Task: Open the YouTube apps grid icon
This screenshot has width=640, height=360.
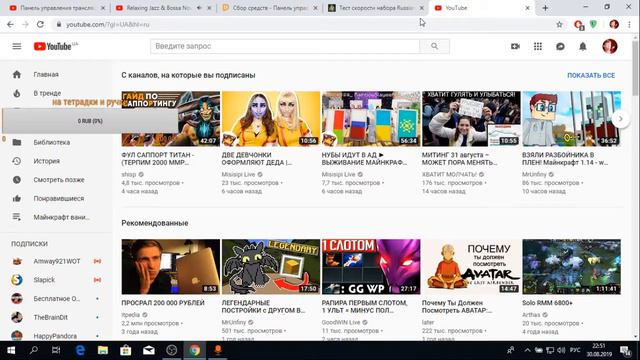Action: pos(538,46)
